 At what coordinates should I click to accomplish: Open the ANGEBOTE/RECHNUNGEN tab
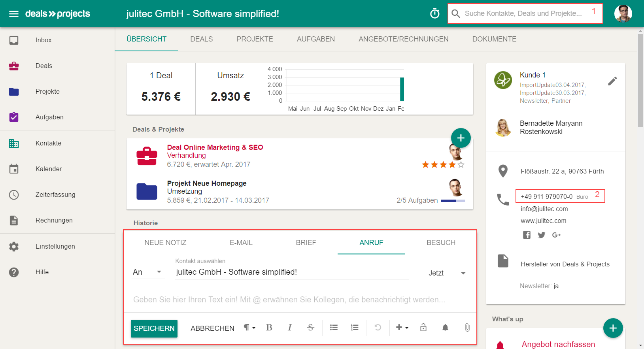click(404, 39)
